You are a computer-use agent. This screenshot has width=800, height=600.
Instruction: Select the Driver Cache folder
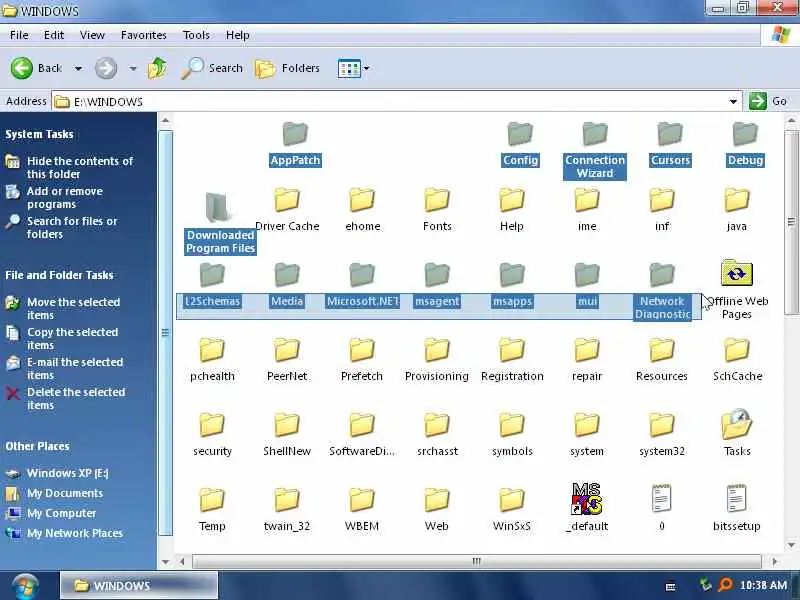pos(287,210)
